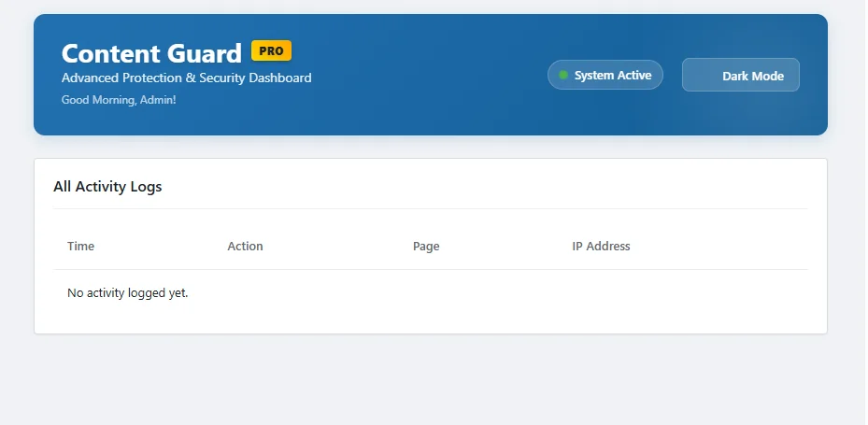Click the Time column header

coord(81,247)
